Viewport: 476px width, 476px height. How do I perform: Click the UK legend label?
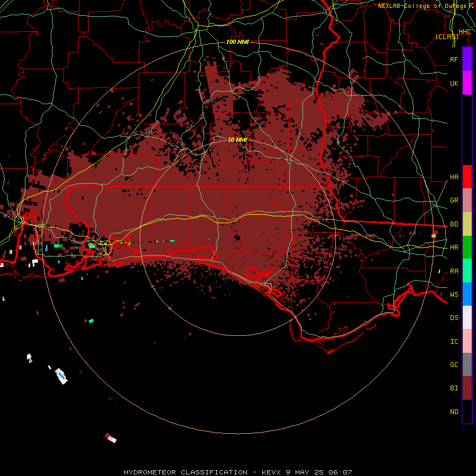[x=454, y=83]
